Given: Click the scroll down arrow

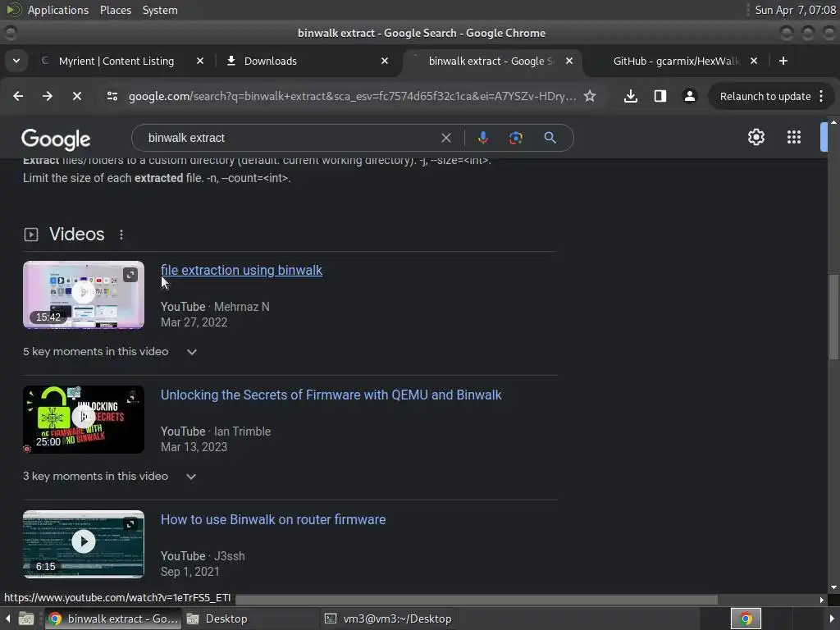Looking at the screenshot, I should point(833,587).
